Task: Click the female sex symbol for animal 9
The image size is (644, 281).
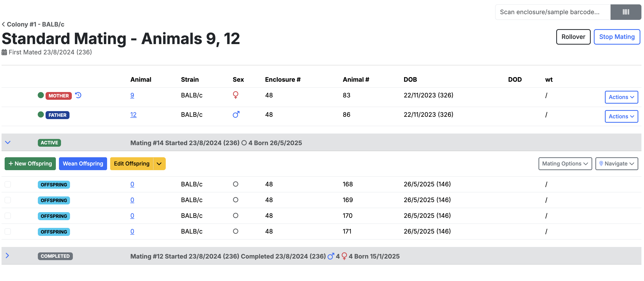Action: click(x=236, y=95)
